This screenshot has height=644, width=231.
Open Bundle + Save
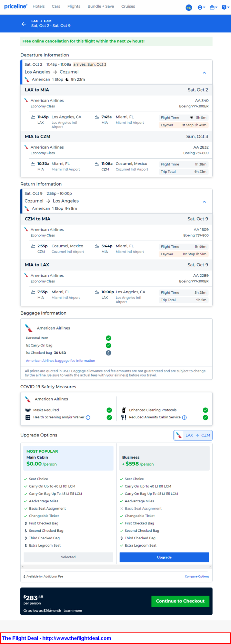coord(101,6)
